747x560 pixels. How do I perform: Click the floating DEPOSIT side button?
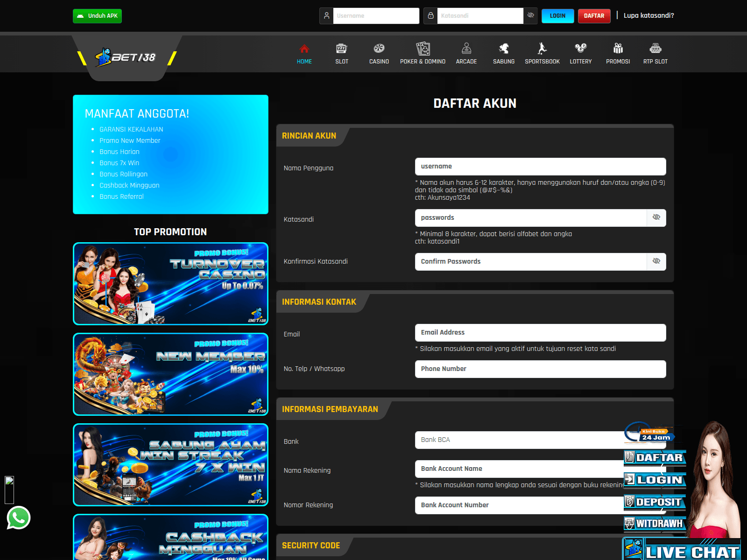[655, 502]
